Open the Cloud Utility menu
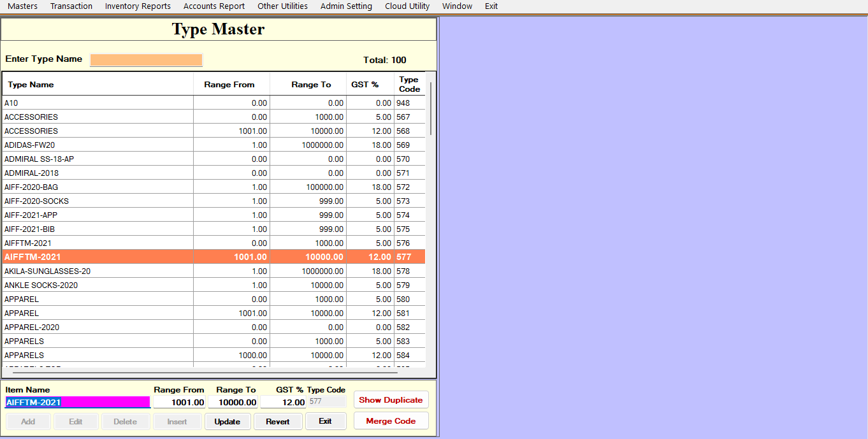The image size is (868, 439). point(407,6)
